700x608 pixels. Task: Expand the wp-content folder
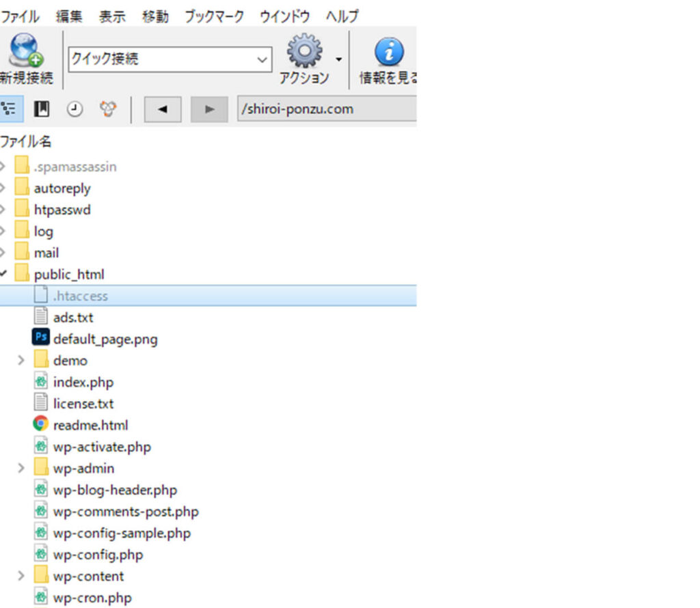click(21, 576)
